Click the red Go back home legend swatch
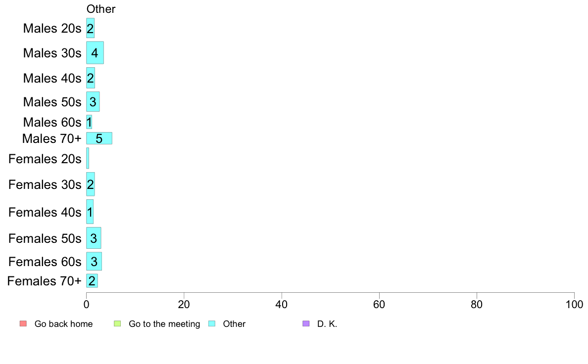The image size is (588, 364). [23, 323]
